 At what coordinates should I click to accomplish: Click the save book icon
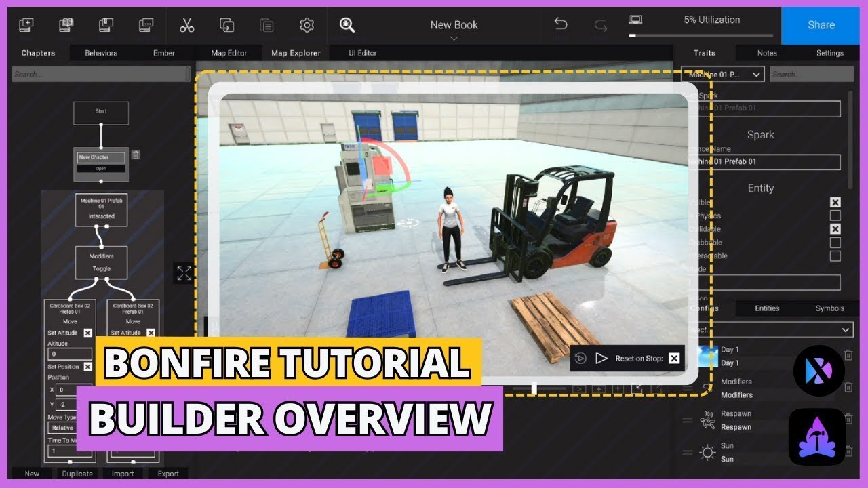coord(106,25)
